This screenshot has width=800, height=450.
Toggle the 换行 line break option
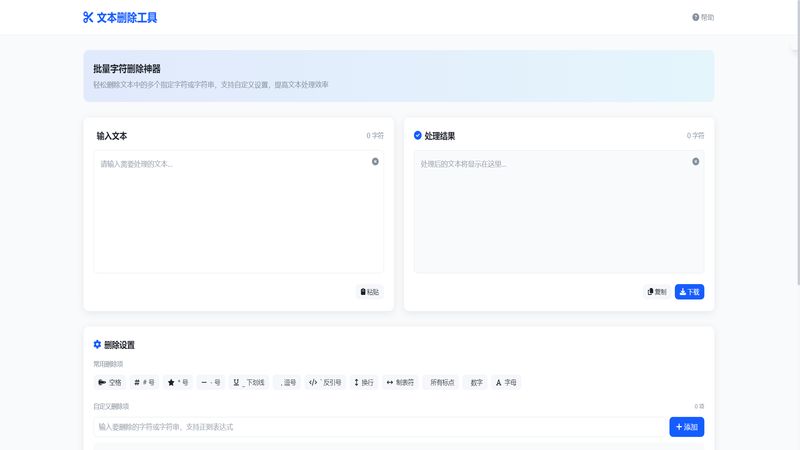coord(363,382)
